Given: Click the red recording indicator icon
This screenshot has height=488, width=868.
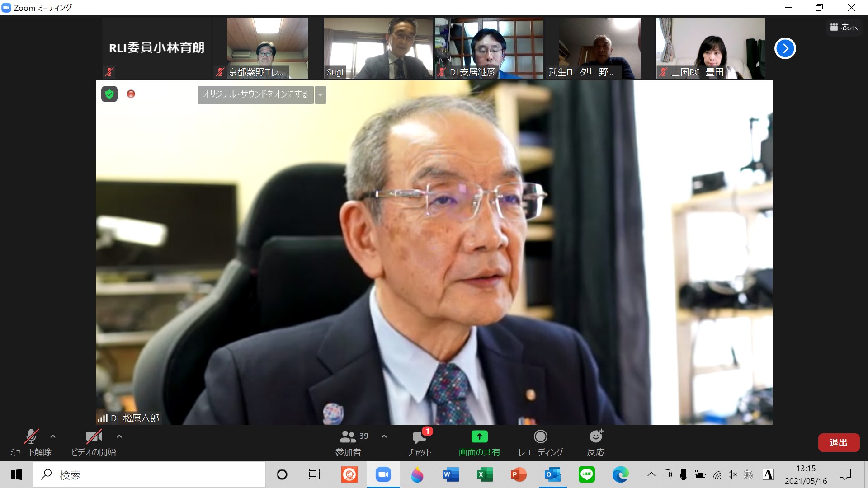Looking at the screenshot, I should (x=131, y=94).
